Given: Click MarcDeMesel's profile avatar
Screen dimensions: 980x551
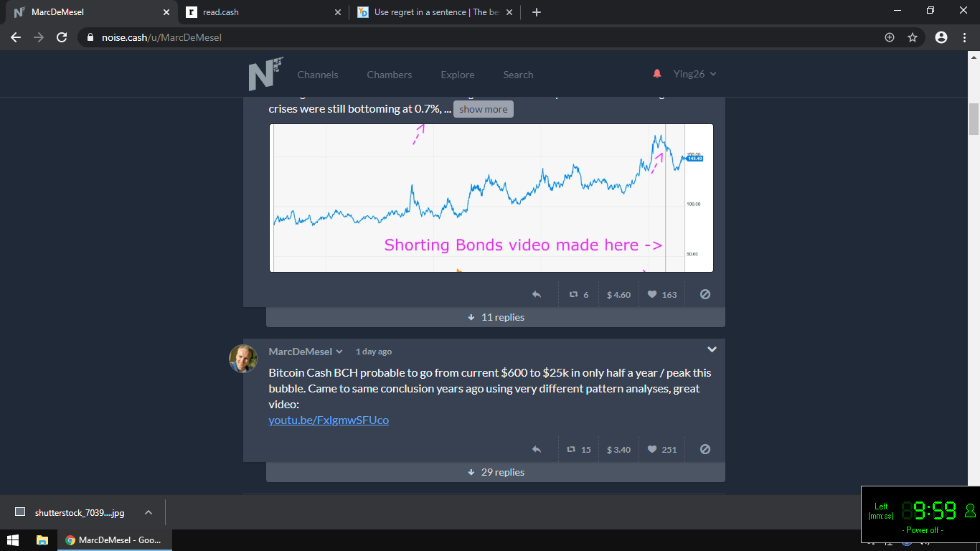Looking at the screenshot, I should coord(243,359).
